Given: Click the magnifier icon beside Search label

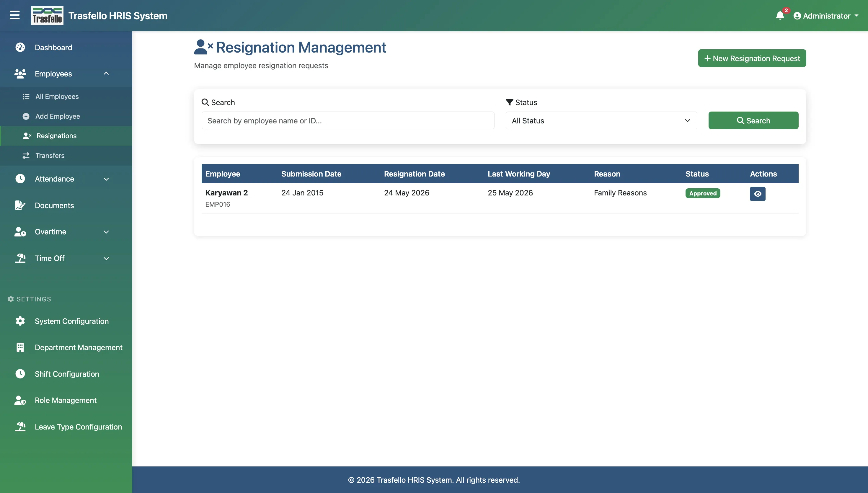Looking at the screenshot, I should point(205,102).
